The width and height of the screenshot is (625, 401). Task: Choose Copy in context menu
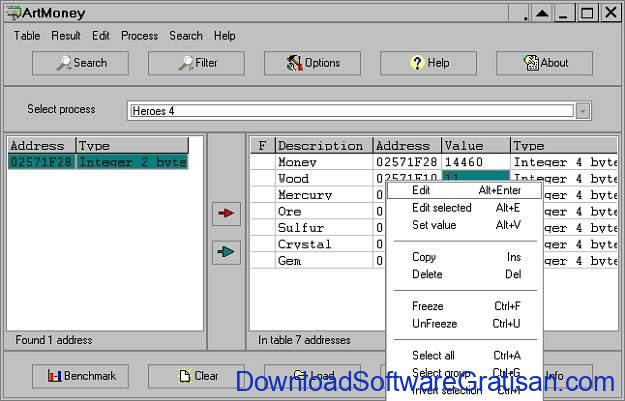(x=465, y=257)
